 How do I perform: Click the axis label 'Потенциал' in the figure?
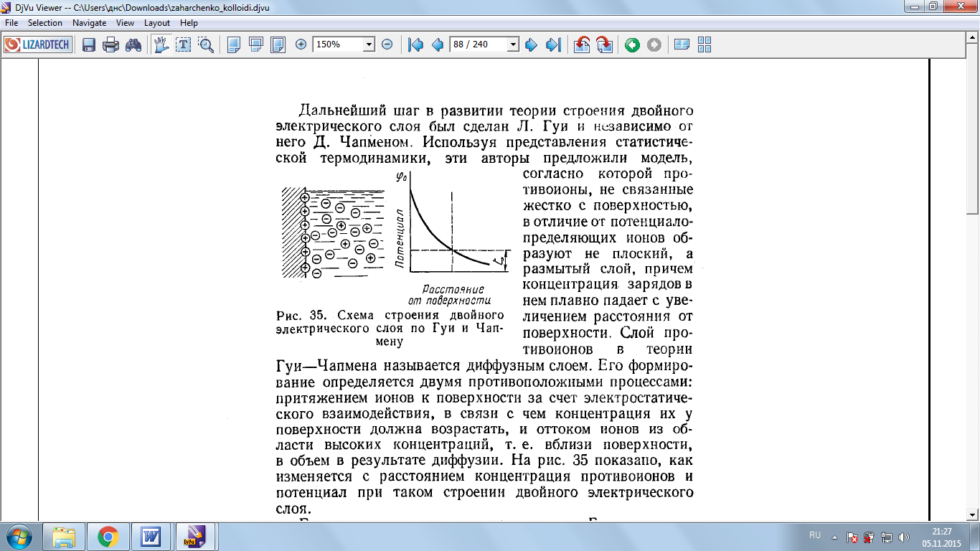pyautogui.click(x=400, y=238)
